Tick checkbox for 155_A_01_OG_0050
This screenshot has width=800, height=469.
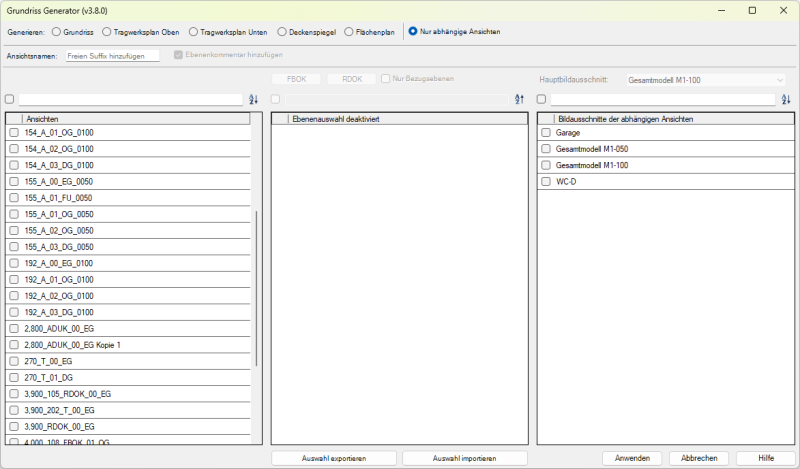14,214
